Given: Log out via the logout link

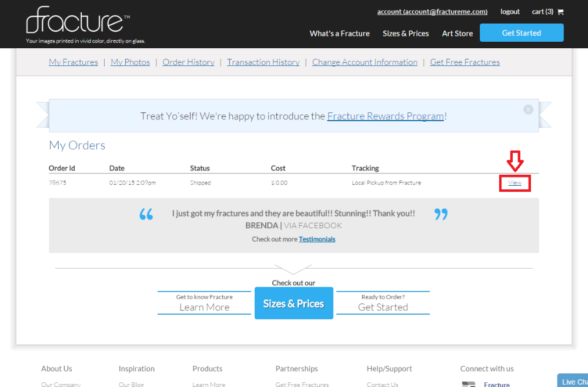Looking at the screenshot, I should click(x=510, y=12).
